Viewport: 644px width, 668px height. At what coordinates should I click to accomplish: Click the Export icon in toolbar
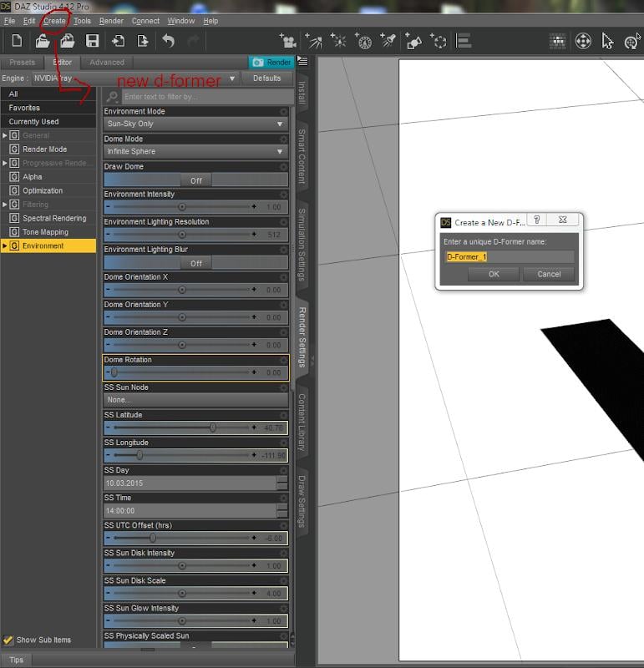pos(143,41)
